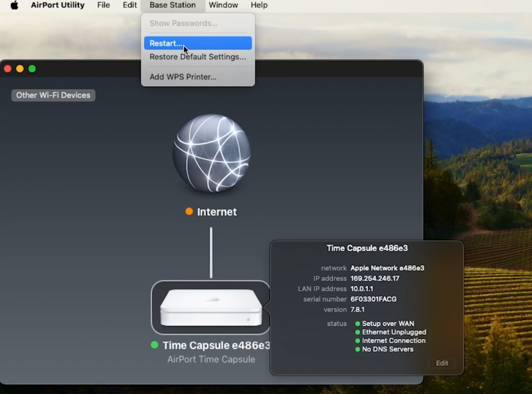Click the Ethernet Unplugged status

394,332
